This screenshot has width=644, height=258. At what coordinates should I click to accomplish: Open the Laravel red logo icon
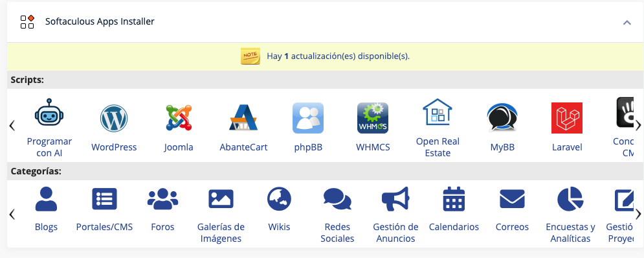pos(567,118)
